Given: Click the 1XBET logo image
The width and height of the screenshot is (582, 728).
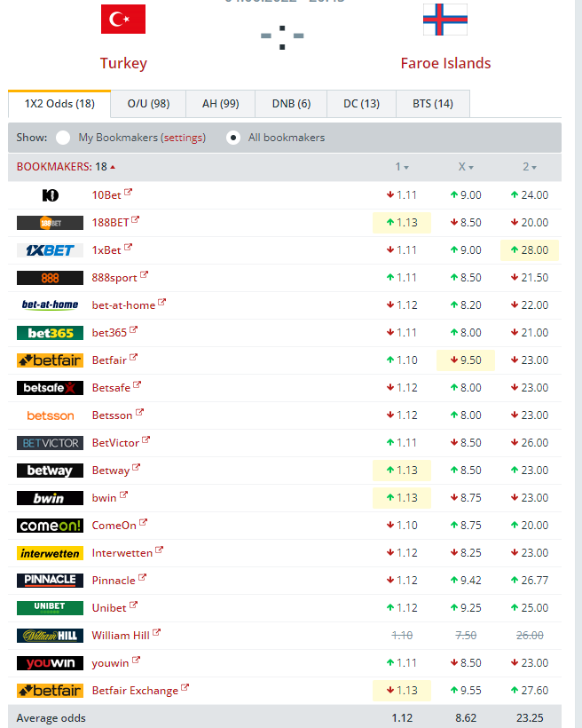Looking at the screenshot, I should 50,250.
